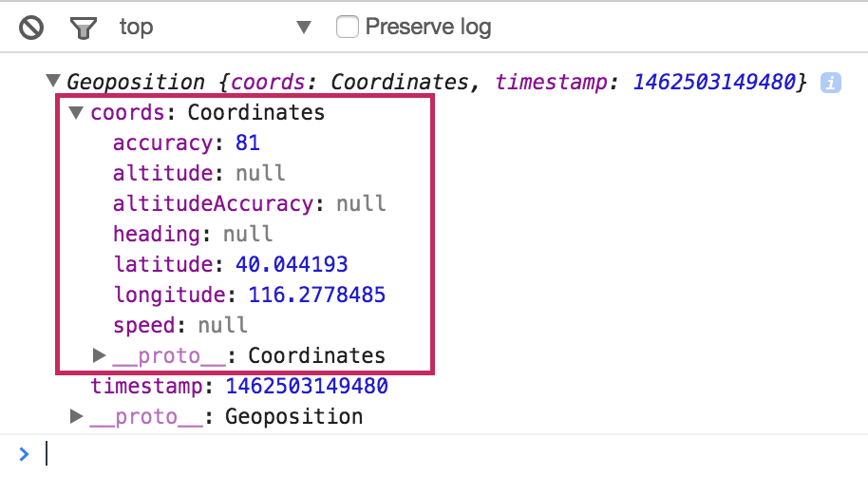Select the latitude value 40.044193
The image size is (868, 477).
[292, 264]
